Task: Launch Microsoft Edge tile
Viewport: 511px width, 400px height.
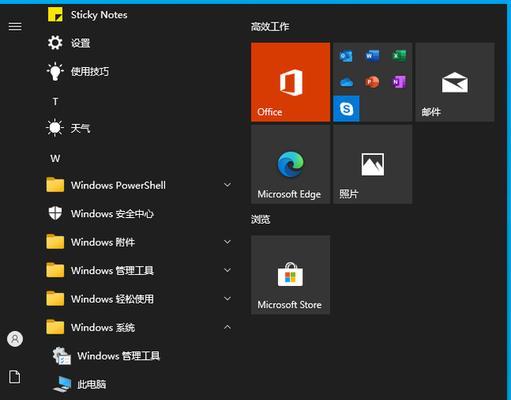Action: 291,164
